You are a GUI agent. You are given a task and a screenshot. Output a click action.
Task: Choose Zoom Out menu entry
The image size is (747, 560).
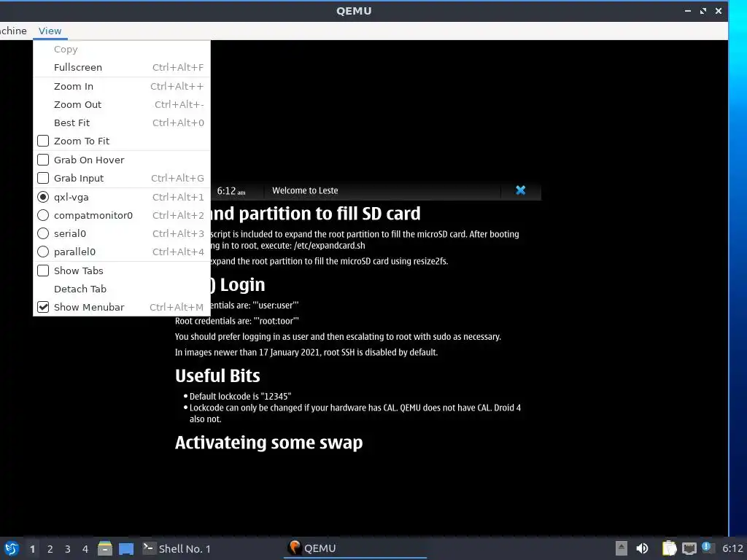122,104
